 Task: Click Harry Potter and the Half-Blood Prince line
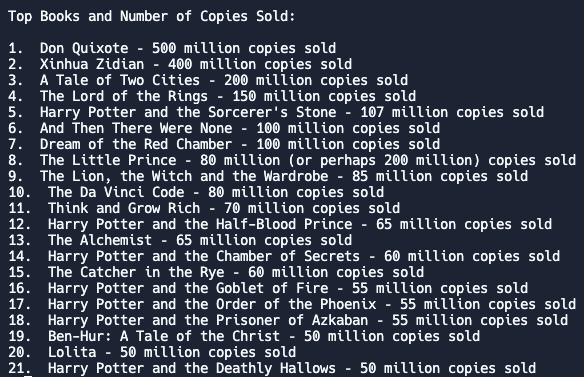280,225
